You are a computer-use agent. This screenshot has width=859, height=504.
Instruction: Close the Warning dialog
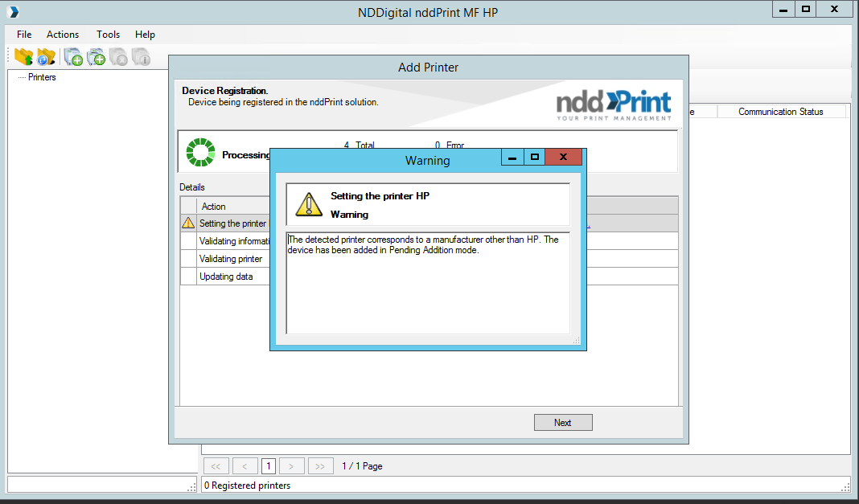click(563, 158)
